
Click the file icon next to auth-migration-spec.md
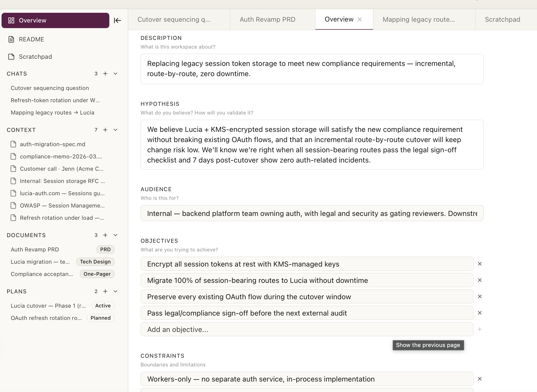pyautogui.click(x=14, y=144)
